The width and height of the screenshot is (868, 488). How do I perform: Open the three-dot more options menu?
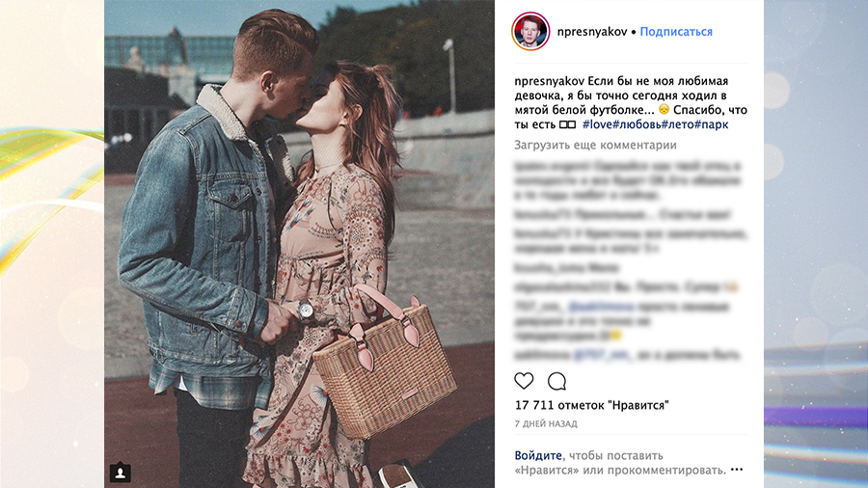pyautogui.click(x=737, y=470)
